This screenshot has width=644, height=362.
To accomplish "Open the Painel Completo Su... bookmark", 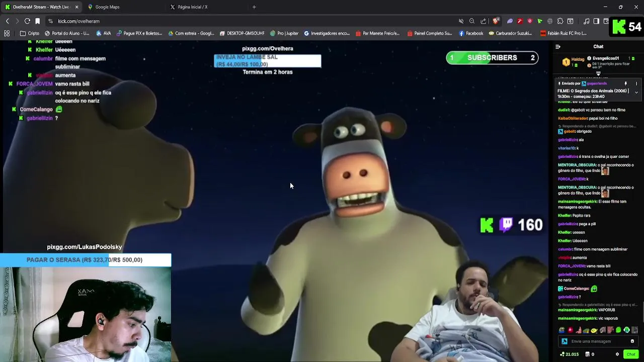I will pos(429,33).
